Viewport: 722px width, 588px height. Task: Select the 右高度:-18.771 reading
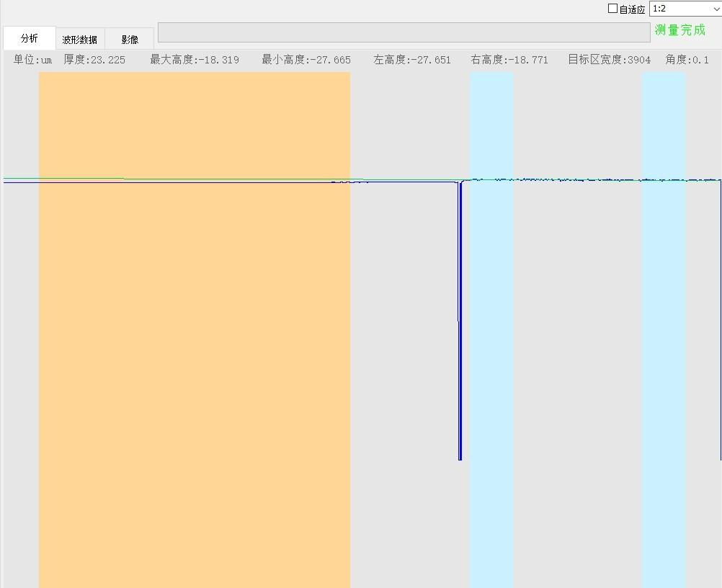click(x=509, y=60)
